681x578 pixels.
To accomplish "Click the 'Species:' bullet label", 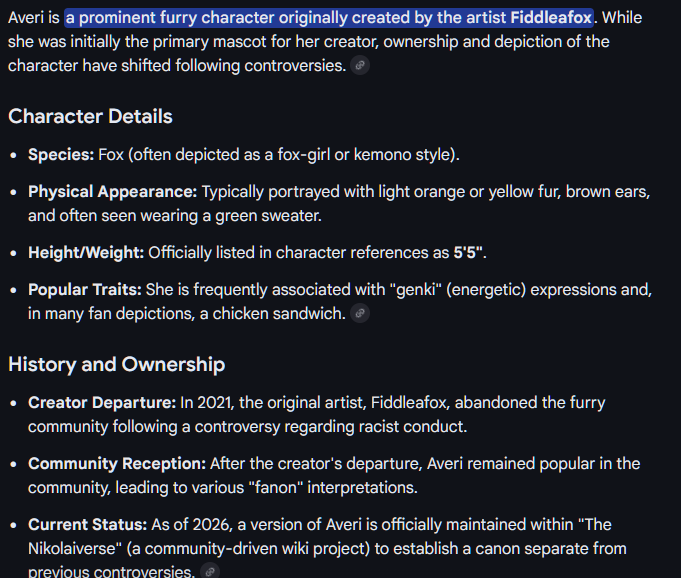I will pyautogui.click(x=60, y=155).
